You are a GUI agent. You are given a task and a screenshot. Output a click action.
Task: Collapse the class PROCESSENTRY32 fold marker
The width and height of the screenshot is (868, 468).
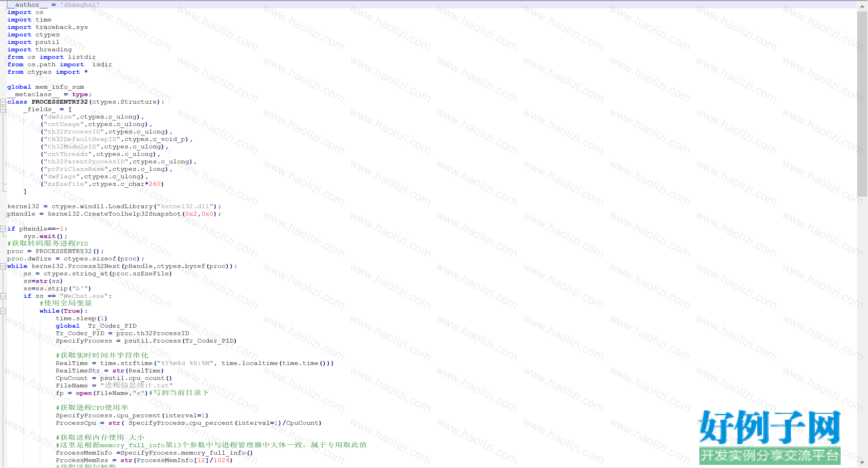coord(3,102)
